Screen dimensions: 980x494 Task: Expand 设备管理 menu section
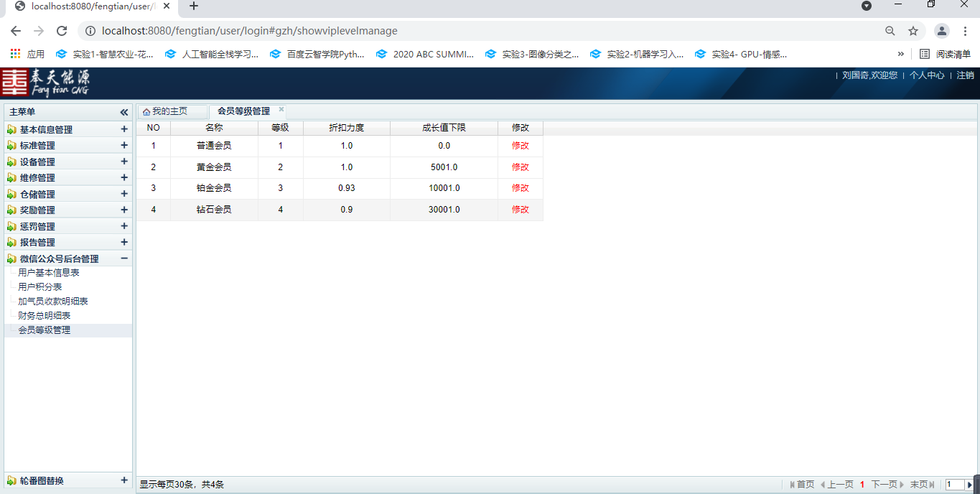(124, 162)
